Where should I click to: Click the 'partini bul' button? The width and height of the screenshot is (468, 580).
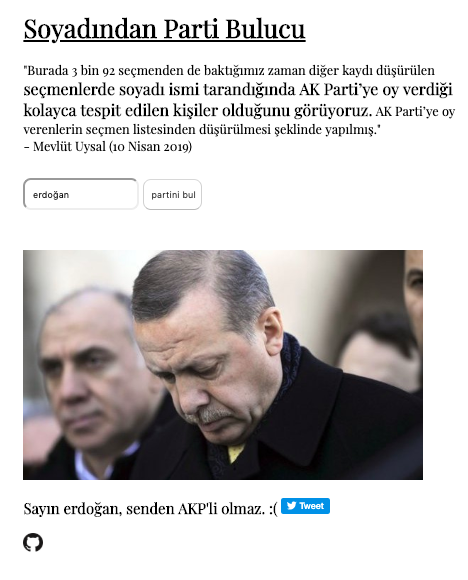[172, 195]
